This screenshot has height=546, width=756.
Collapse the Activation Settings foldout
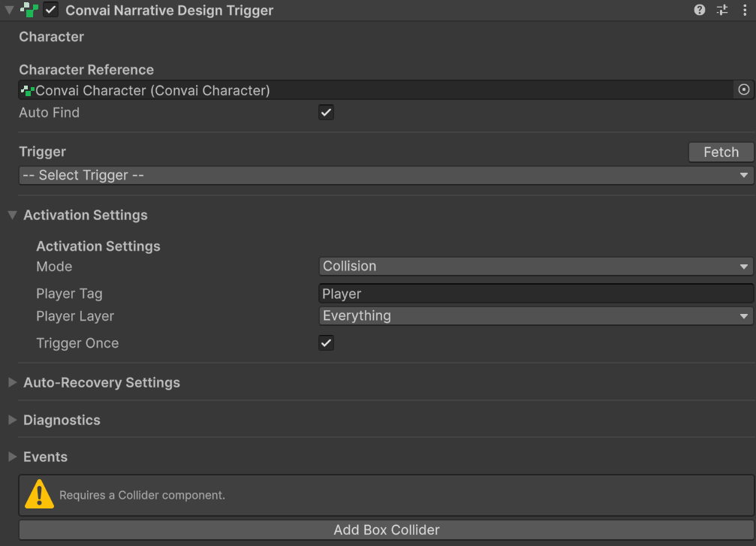point(13,215)
